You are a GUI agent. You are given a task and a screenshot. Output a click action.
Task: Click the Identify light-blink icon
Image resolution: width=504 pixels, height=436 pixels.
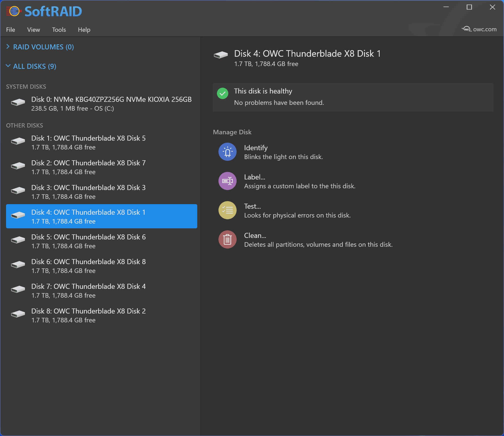227,152
